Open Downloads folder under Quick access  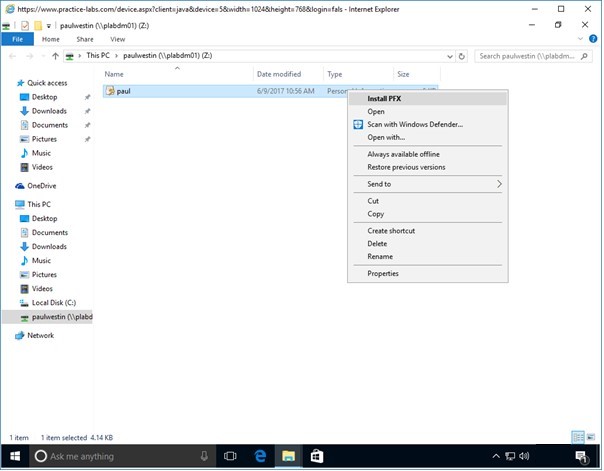tap(48, 111)
